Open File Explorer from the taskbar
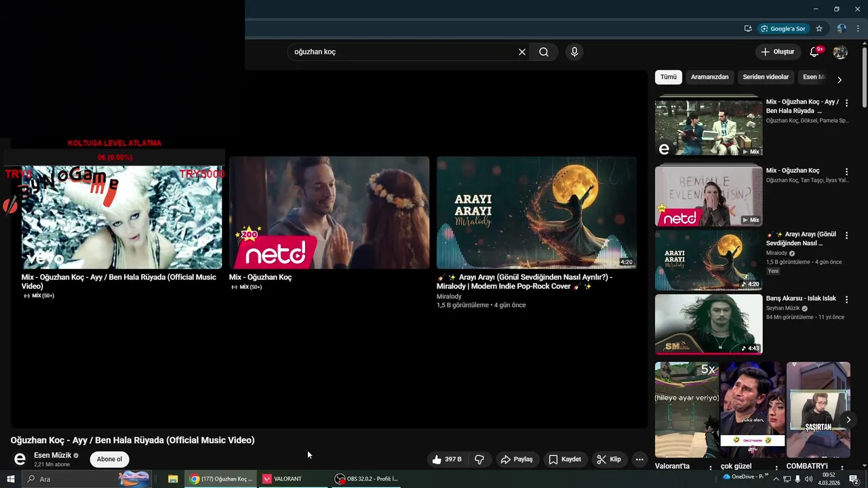868x488 pixels. (173, 479)
